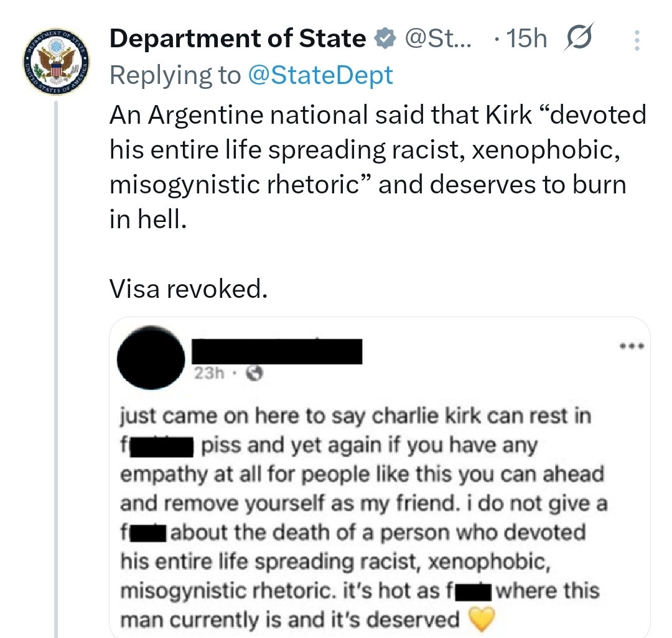This screenshot has height=638, width=672.
Task: Open the tweet's vertical three-dot menu
Action: tap(636, 41)
